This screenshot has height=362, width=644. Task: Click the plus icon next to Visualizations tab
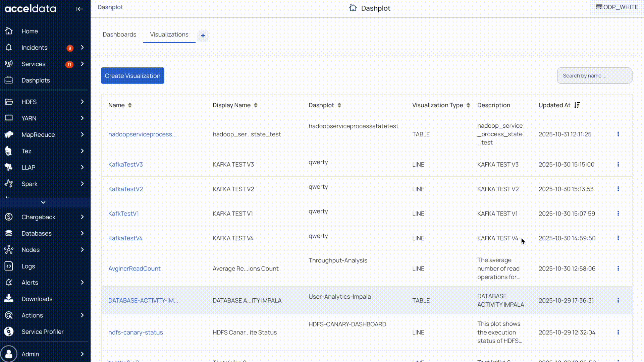pos(203,36)
